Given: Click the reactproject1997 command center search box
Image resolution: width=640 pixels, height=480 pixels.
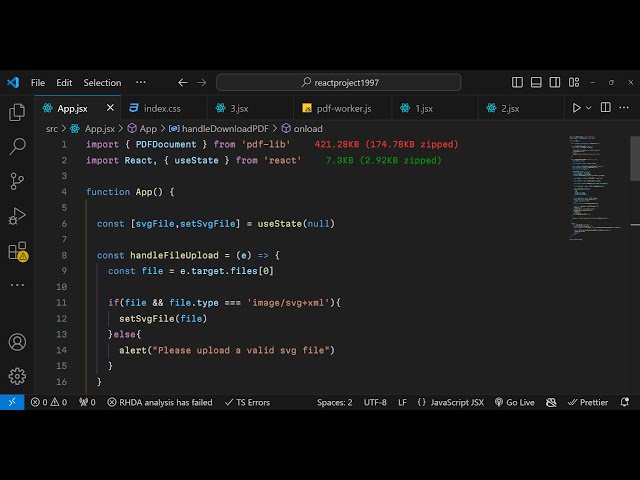Looking at the screenshot, I should (340, 83).
